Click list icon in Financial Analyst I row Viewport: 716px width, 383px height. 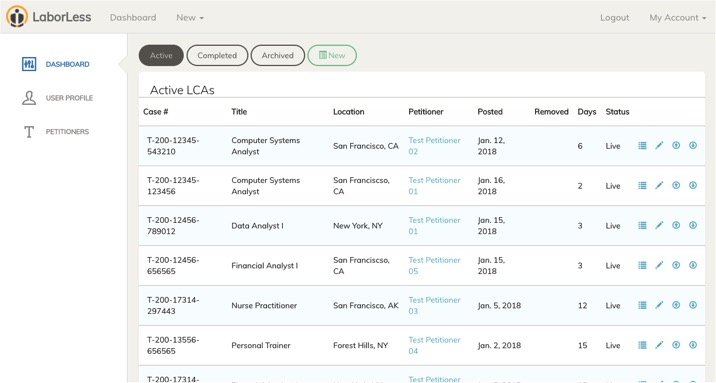(642, 265)
